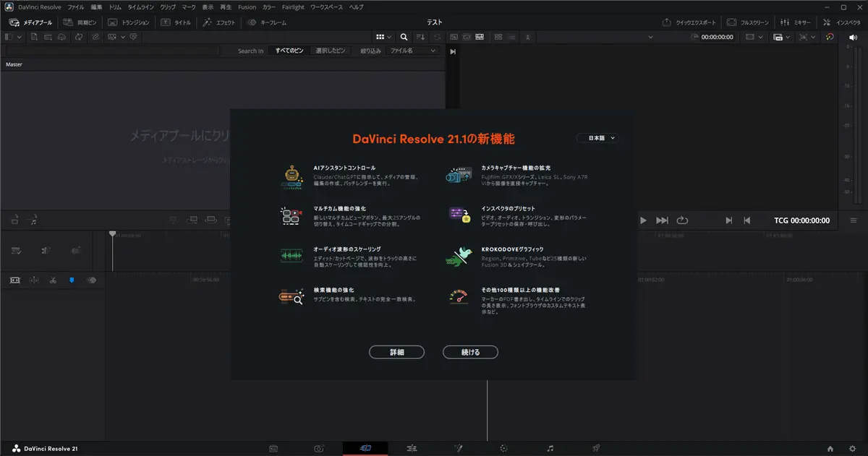Click the Ripple Overwrite edit icon
This screenshot has height=456, width=868.
[212, 220]
